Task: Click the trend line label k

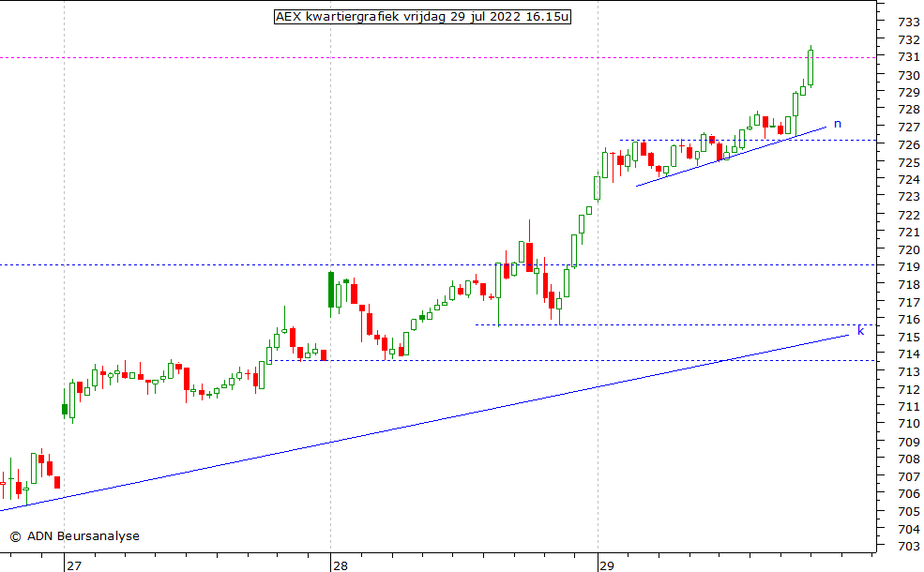Action: pos(860,331)
